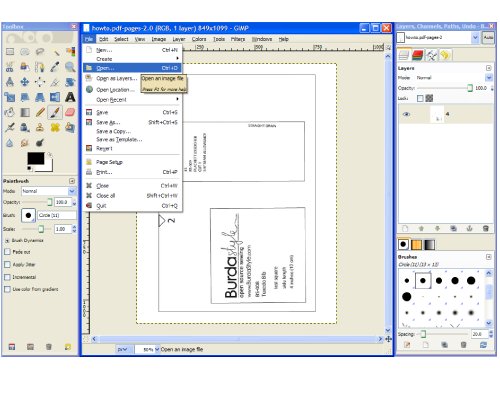Screen dimensions: 500x404
Task: Select the Clone stamp tool
Action: click(x=40, y=127)
